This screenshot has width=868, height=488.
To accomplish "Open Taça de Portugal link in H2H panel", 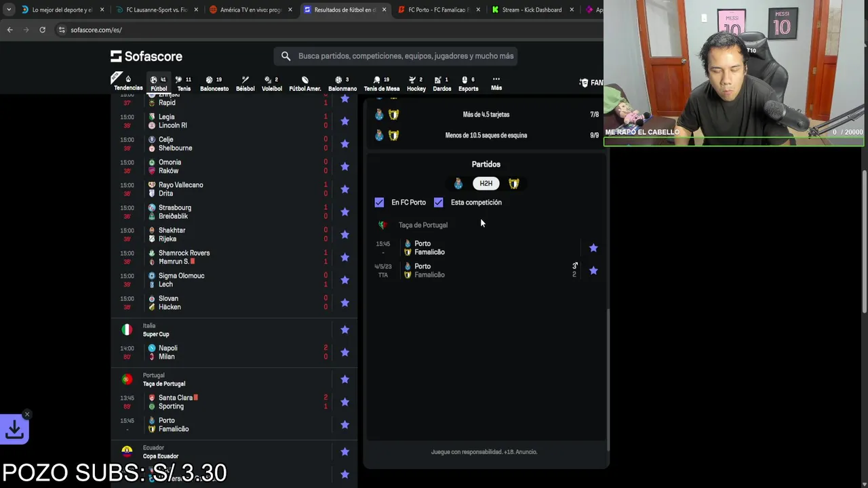I will (x=423, y=225).
